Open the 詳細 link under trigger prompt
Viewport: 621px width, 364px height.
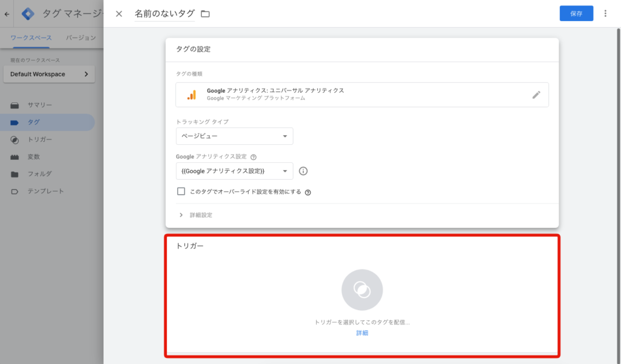[362, 333]
